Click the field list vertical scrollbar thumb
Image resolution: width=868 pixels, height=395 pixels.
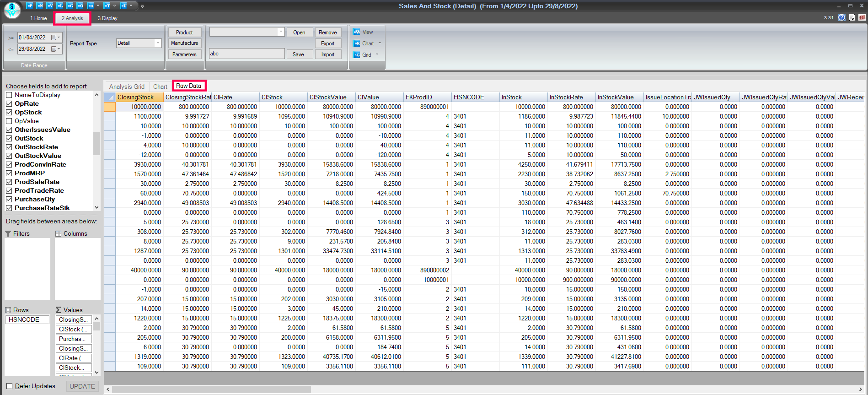coord(96,144)
